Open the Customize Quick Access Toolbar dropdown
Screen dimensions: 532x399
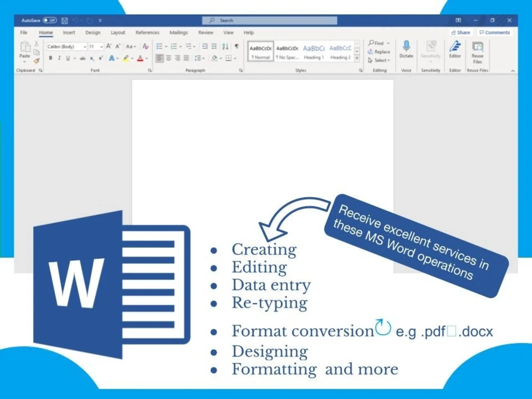(x=100, y=21)
